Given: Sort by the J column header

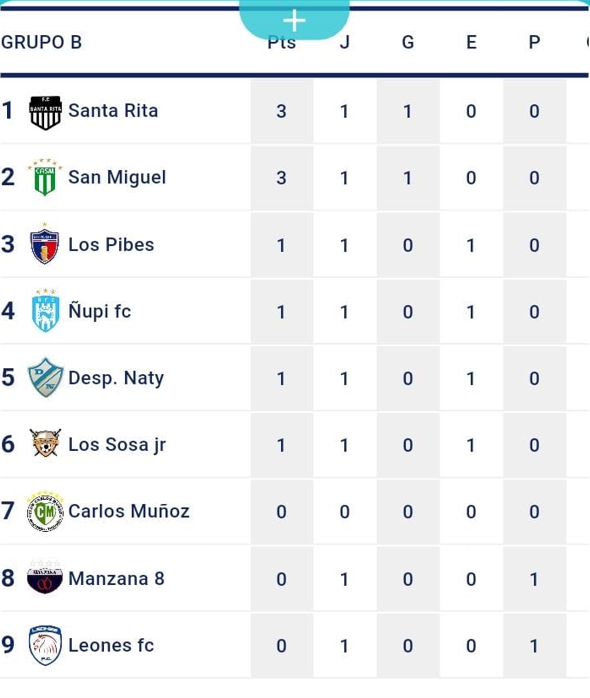Looking at the screenshot, I should 344,42.
